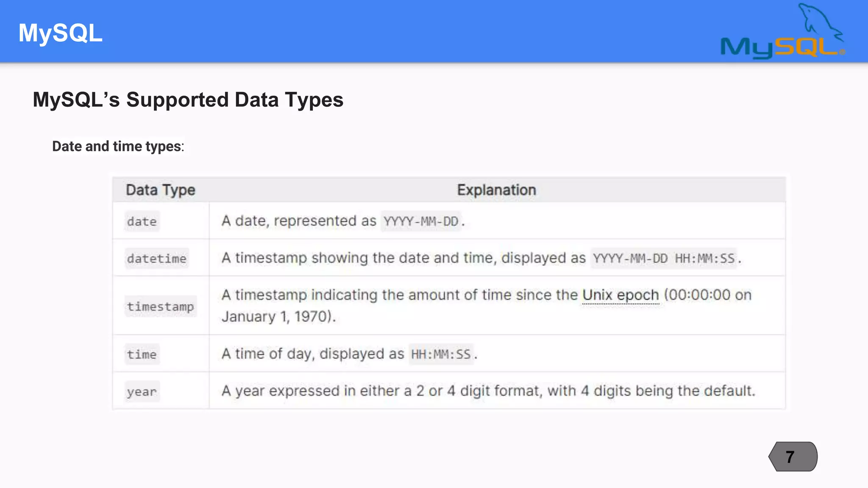Click the slide number 7 badge
868x488 pixels.
(793, 457)
